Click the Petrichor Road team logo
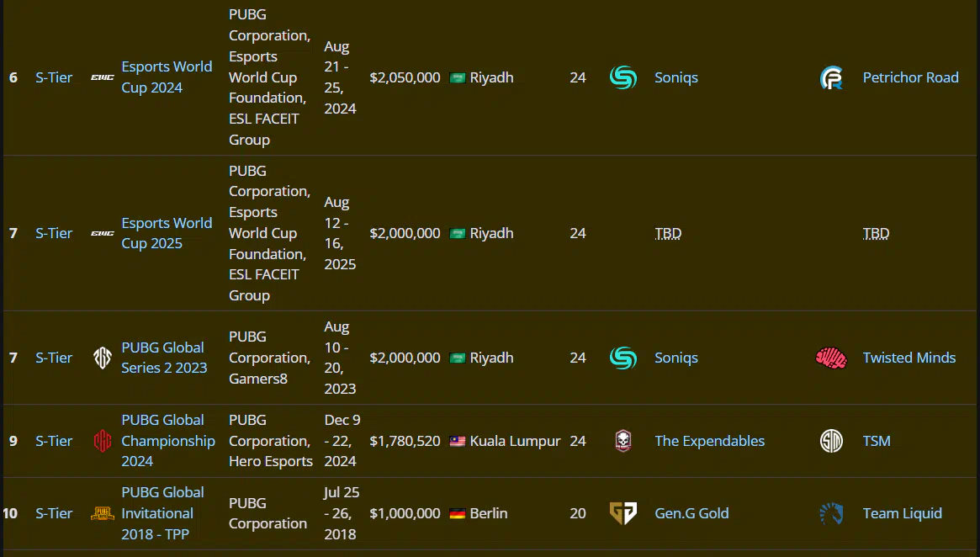The image size is (980, 557). (x=831, y=77)
